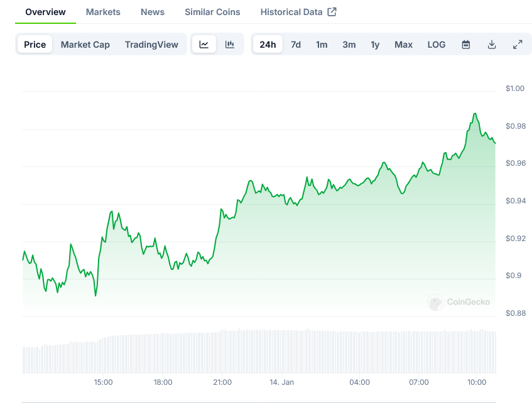Set time range to 7d
The height and width of the screenshot is (403, 532).
pyautogui.click(x=296, y=45)
